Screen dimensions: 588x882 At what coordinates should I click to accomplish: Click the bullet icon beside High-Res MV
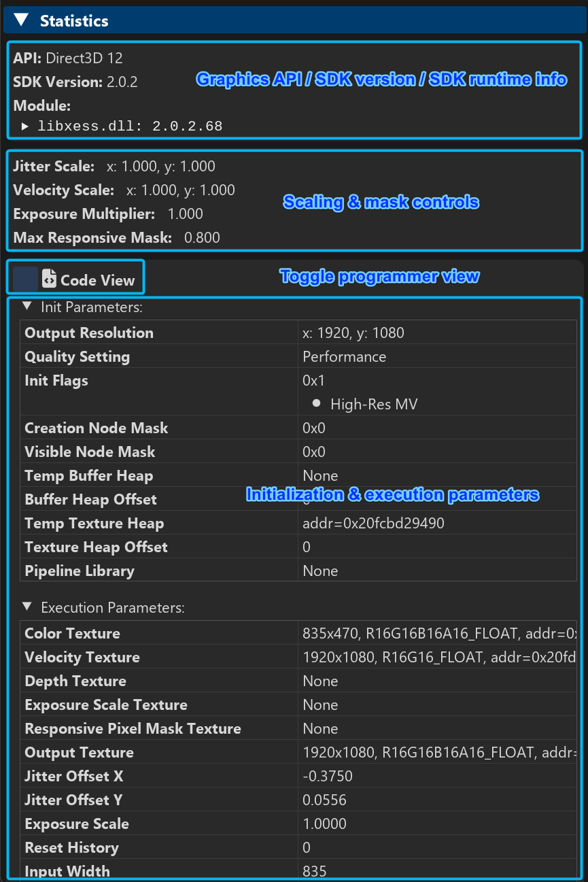click(x=315, y=403)
